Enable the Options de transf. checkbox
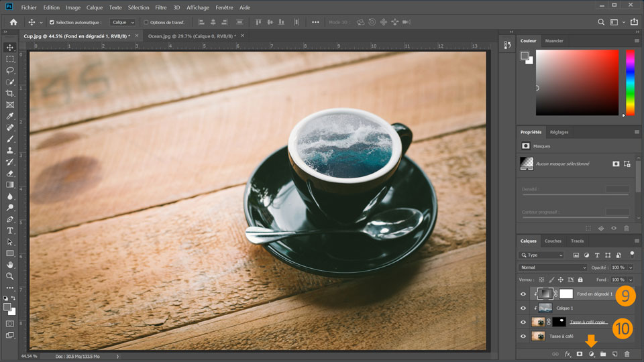The height and width of the screenshot is (362, 644). pyautogui.click(x=146, y=23)
